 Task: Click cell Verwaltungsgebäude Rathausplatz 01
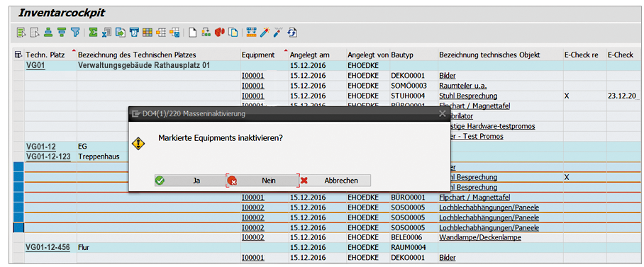click(x=158, y=66)
